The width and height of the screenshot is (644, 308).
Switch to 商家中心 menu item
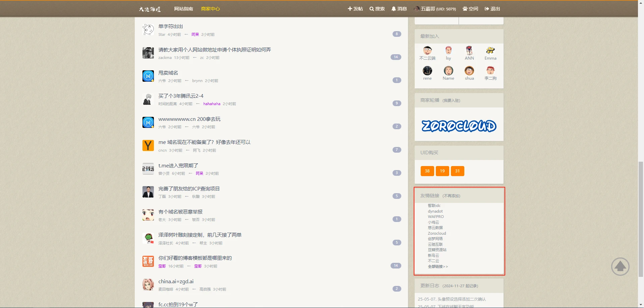click(x=210, y=9)
